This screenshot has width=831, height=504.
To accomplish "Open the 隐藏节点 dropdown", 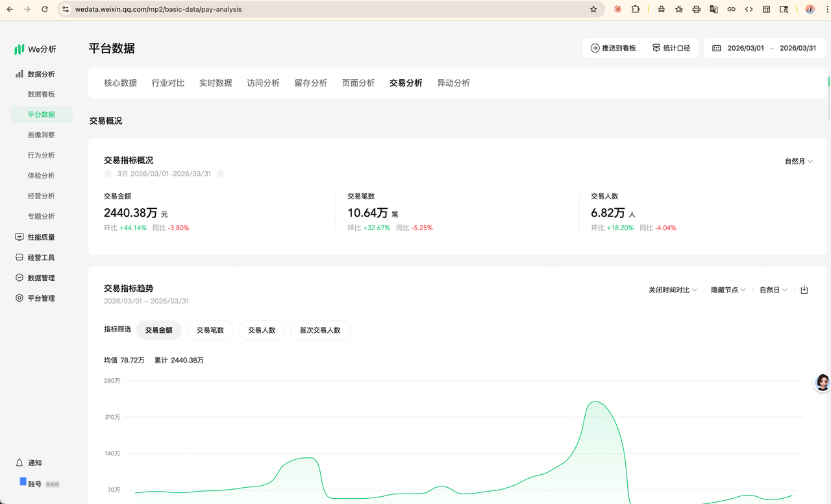I will [728, 290].
